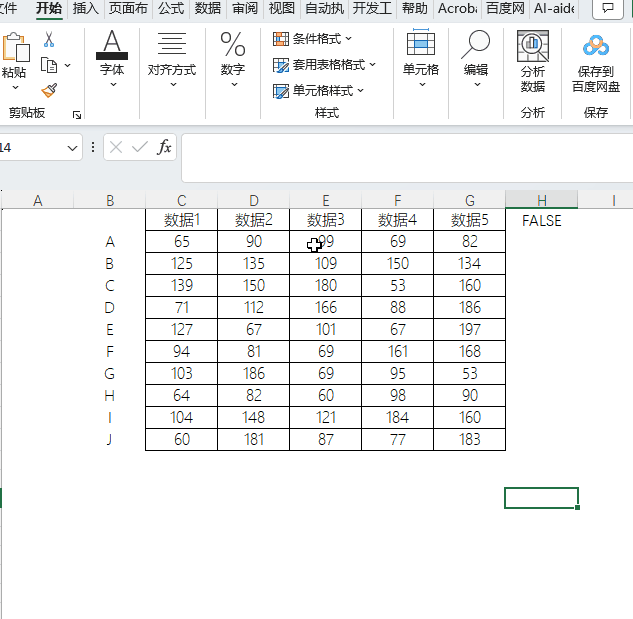Open the 视图 (View) tab
633x619 pixels.
pos(282,8)
